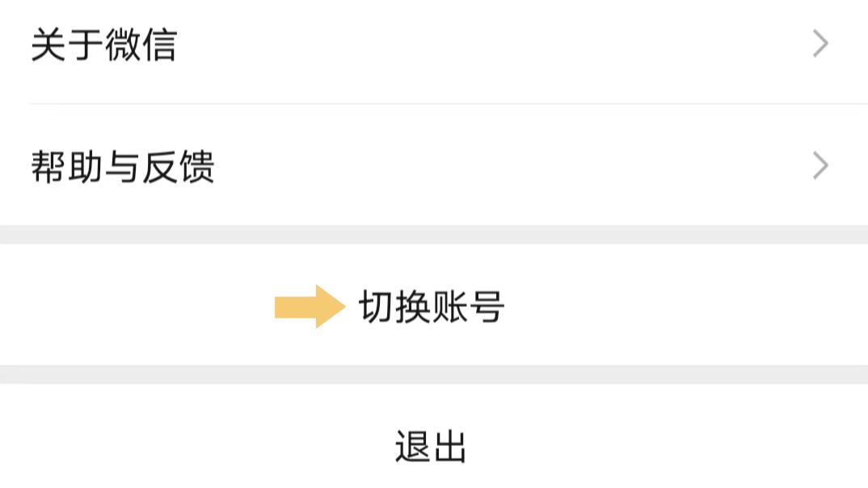Click the yellow arrow pointing to 切换账号
868x488 pixels.
[310, 307]
